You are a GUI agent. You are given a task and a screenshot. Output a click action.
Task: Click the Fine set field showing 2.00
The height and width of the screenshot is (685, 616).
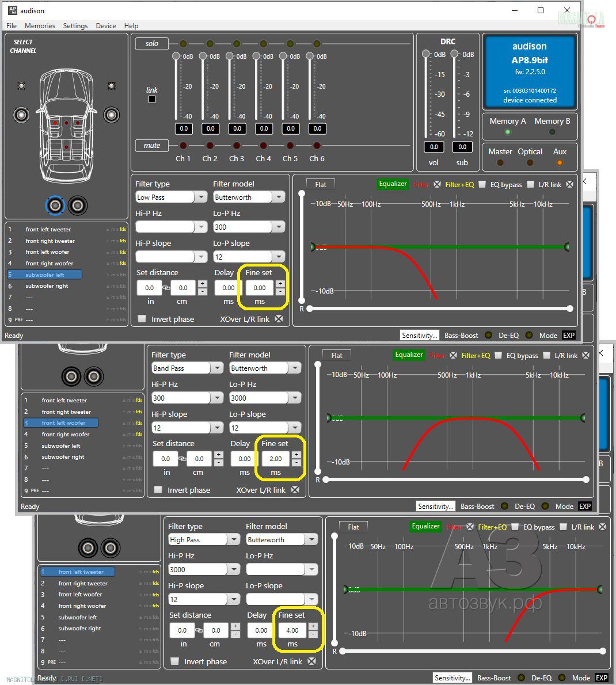pyautogui.click(x=276, y=459)
